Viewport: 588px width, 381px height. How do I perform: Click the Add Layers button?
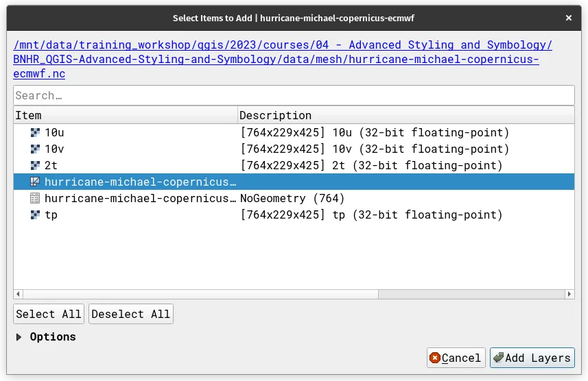(x=532, y=358)
